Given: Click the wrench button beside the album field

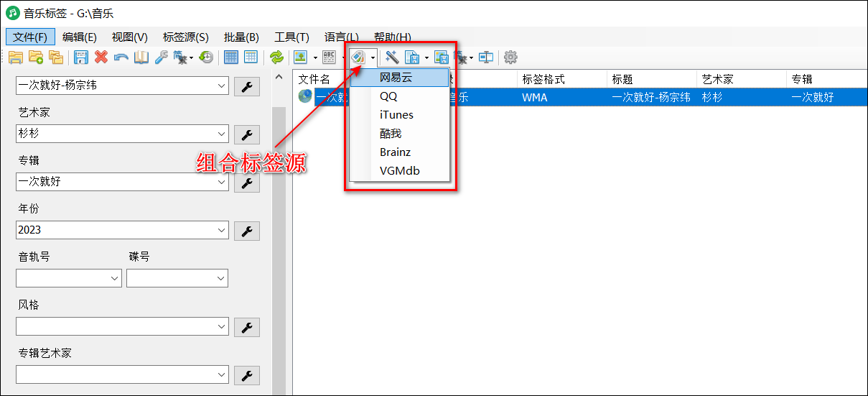Looking at the screenshot, I should (x=247, y=183).
